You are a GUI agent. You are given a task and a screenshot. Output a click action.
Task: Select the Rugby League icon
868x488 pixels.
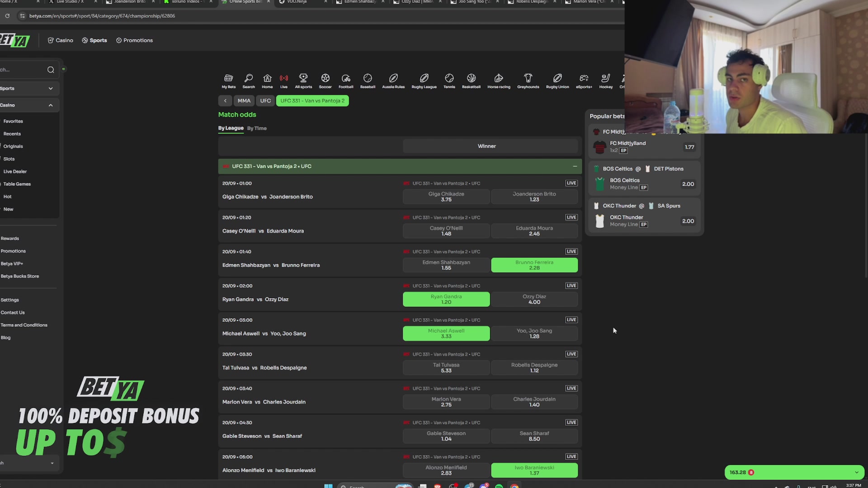pos(424,81)
